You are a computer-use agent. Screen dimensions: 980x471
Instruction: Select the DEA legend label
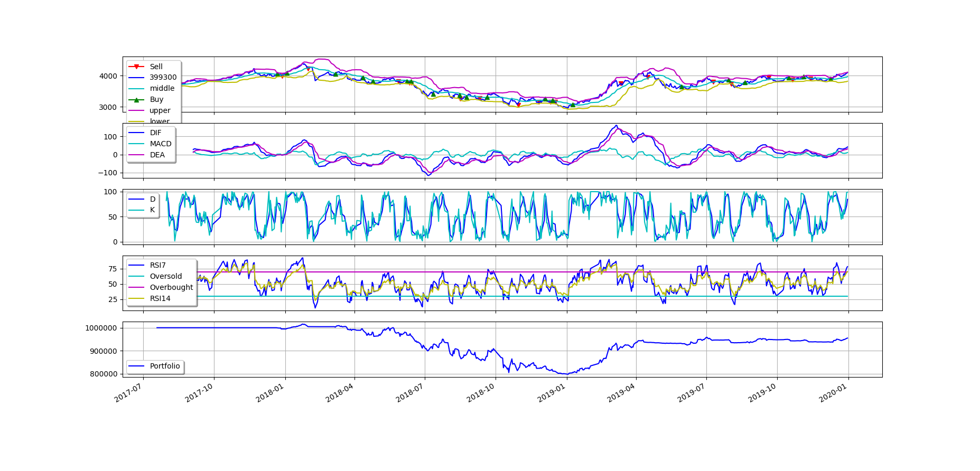[157, 155]
